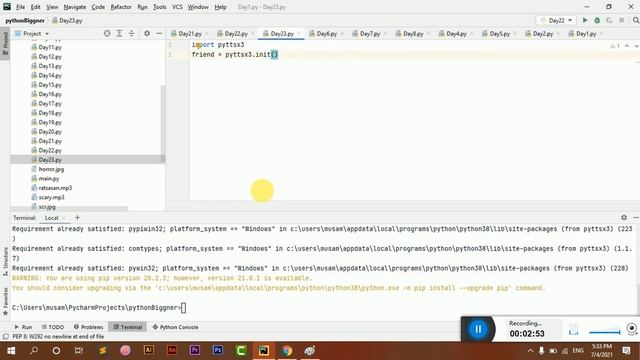Switch to the Day1.py editor tab
Image resolution: width=640 pixels, height=360 pixels.
[586, 34]
